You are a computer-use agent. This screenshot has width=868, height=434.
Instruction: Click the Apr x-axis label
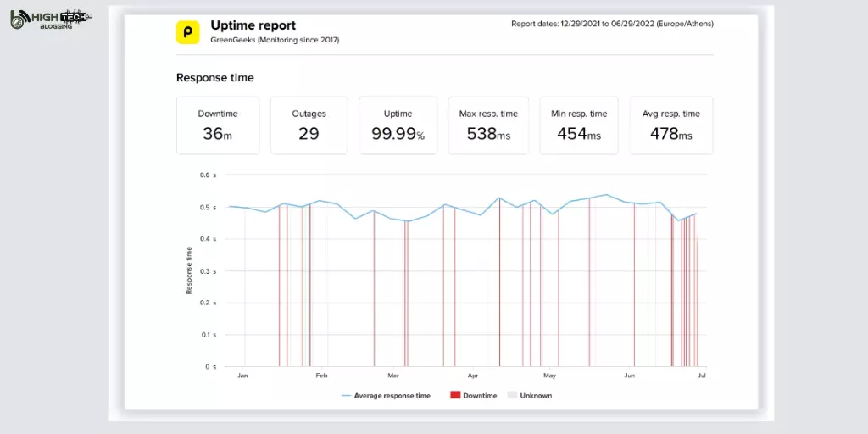click(x=473, y=376)
